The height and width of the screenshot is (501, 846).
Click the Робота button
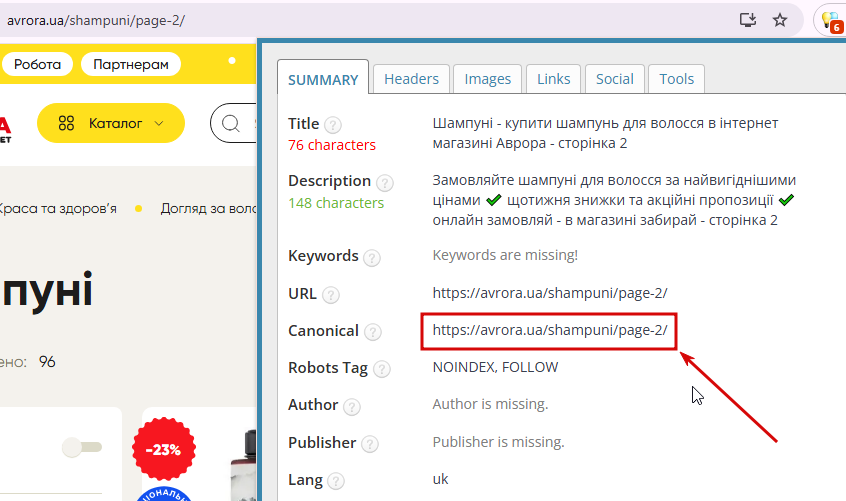(37, 64)
